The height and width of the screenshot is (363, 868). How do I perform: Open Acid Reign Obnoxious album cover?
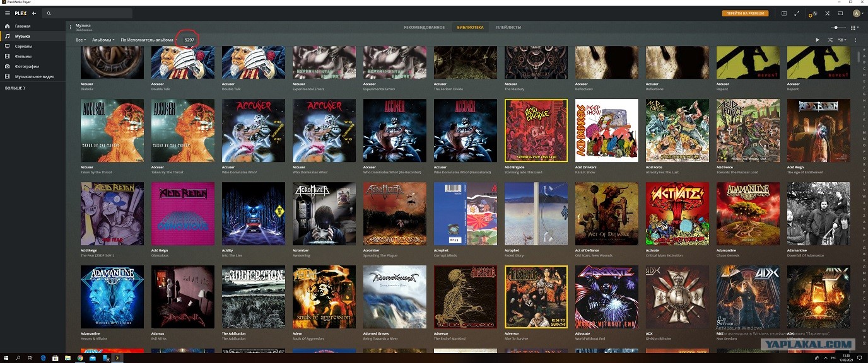[x=182, y=214]
